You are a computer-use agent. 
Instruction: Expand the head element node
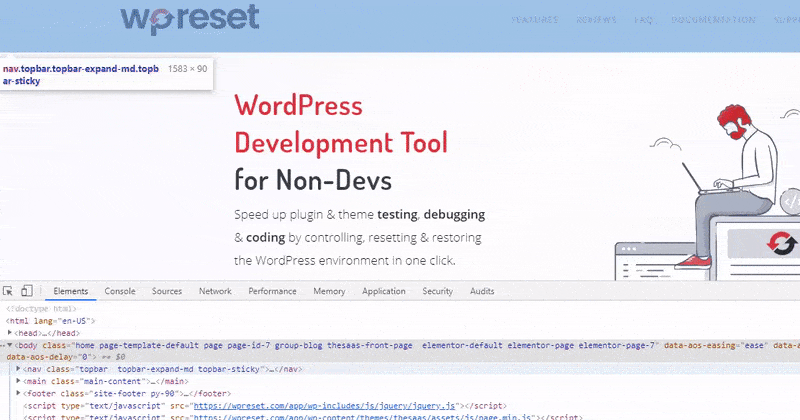pos(10,332)
